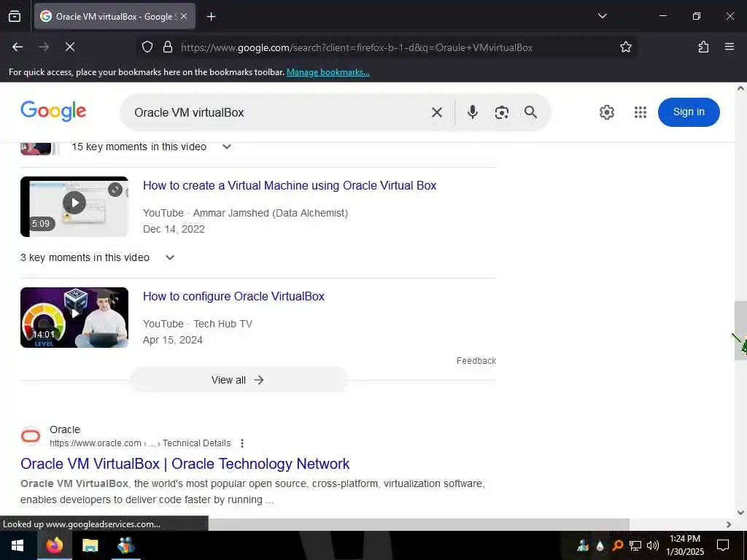The height and width of the screenshot is (560, 747).
Task: Open Oracle VM VirtualBox Technology Network link
Action: [185, 463]
